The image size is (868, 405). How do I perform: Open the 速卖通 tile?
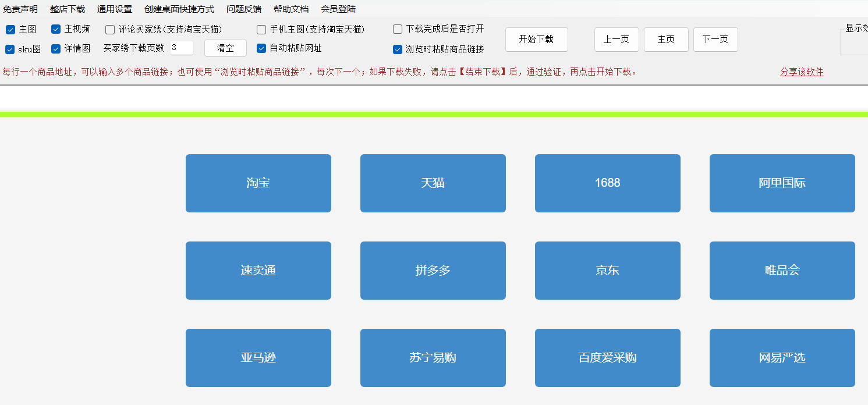pos(258,271)
